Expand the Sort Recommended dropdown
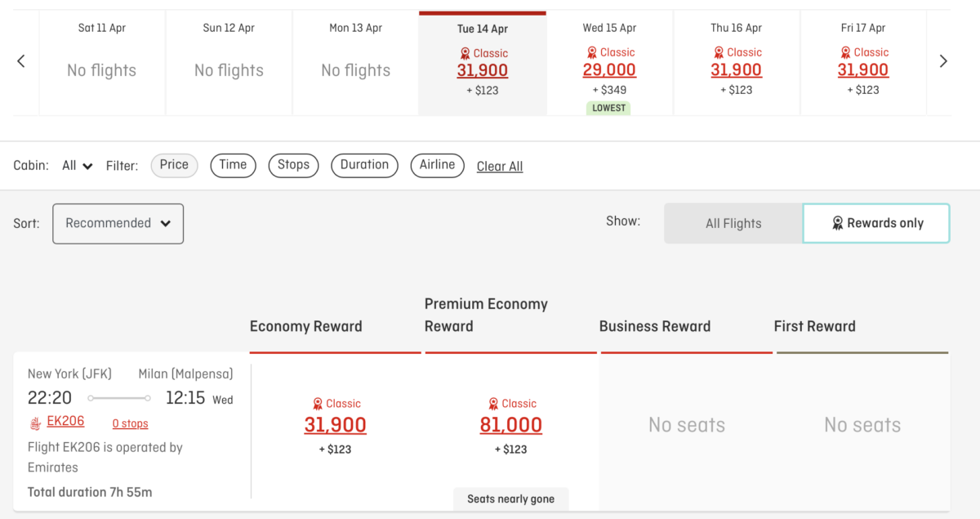The height and width of the screenshot is (519, 980). pyautogui.click(x=118, y=223)
